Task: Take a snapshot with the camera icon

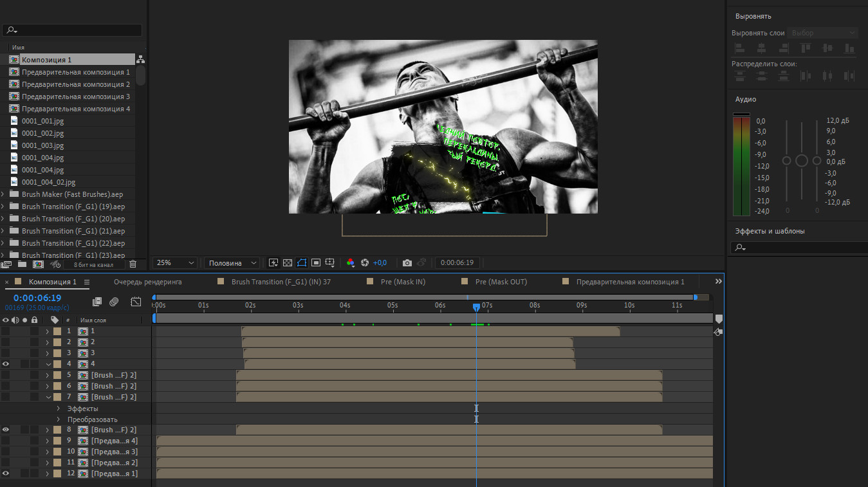Action: tap(407, 262)
